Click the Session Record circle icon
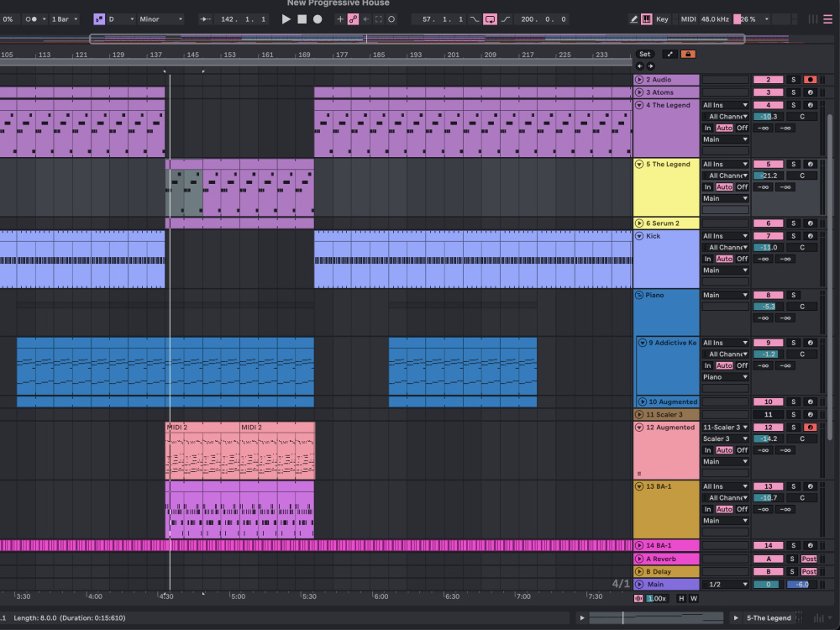 coord(391,19)
